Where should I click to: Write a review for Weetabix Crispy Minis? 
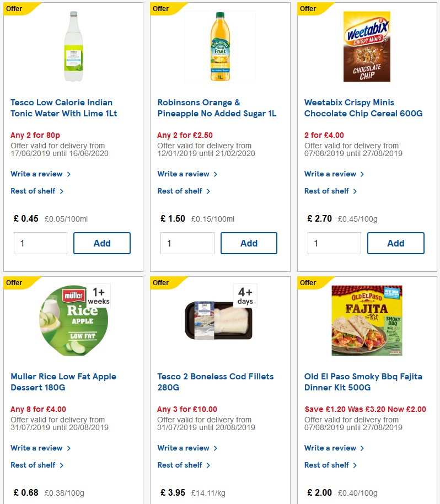click(331, 174)
